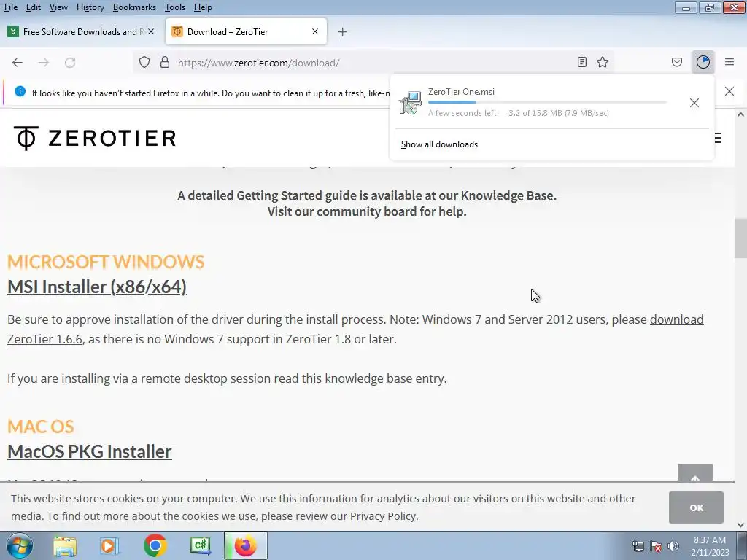Image resolution: width=747 pixels, height=560 pixels.
Task: Reload the current page
Action: coord(70,63)
